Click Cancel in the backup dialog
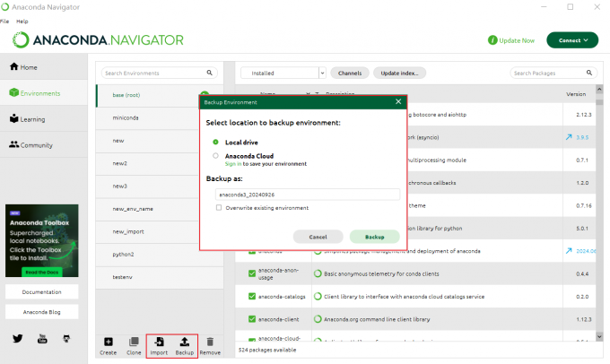Screen dimensions: 610x364 (318, 237)
